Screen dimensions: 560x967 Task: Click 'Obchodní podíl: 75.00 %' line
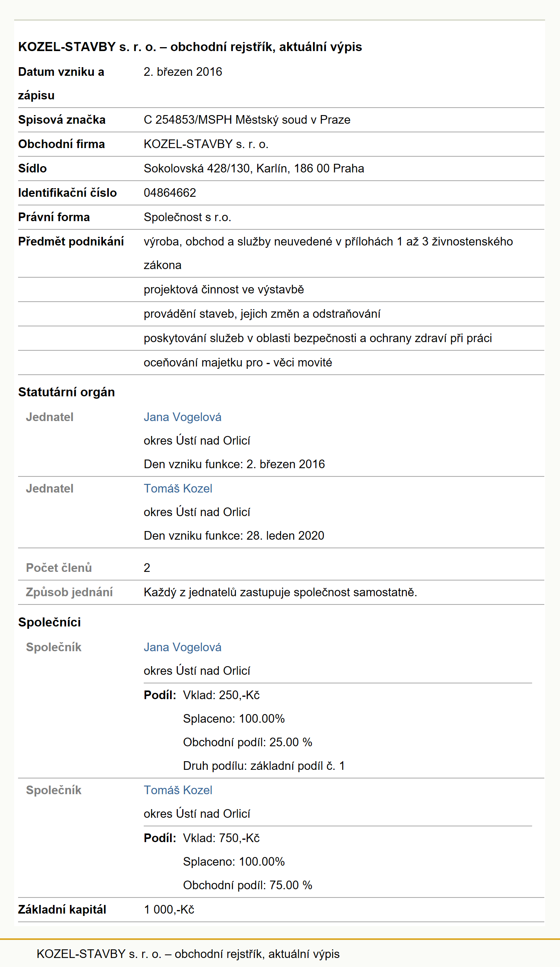(x=247, y=885)
